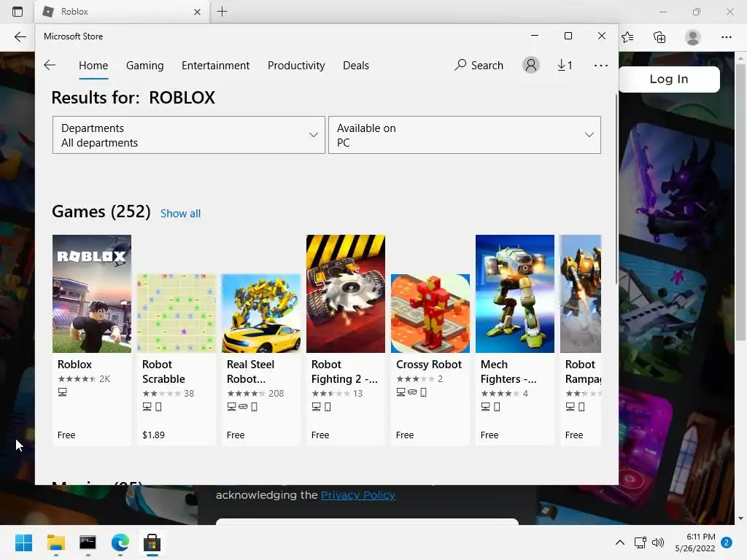Click the Log In button on Roblox page
Viewport: 747px width, 560px height.
click(x=669, y=79)
